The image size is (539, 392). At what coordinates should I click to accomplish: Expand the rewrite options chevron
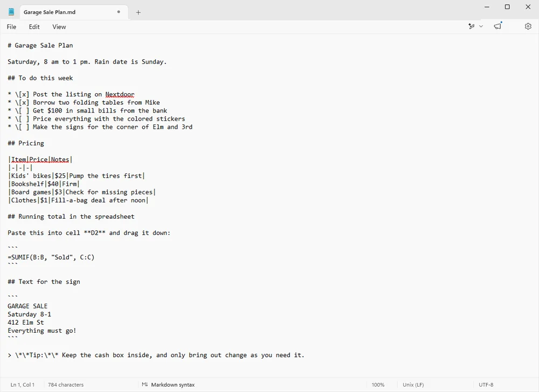click(481, 26)
